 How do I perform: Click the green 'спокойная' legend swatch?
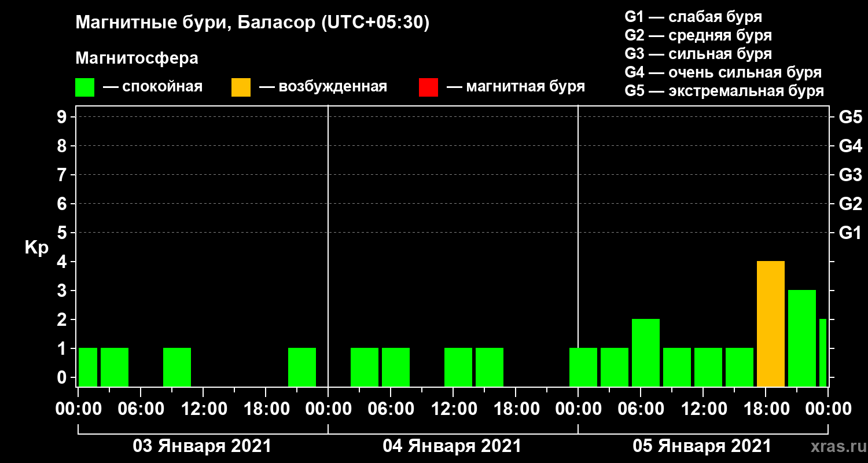[x=84, y=87]
